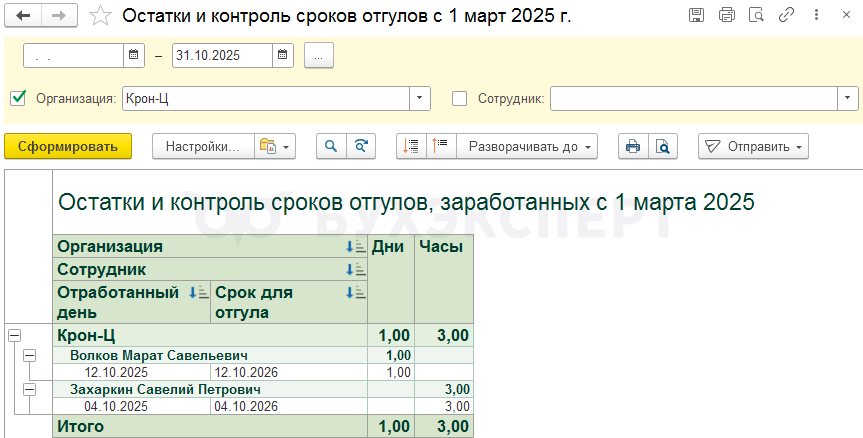Click the start date input field
This screenshot has height=438, width=863.
point(74,56)
